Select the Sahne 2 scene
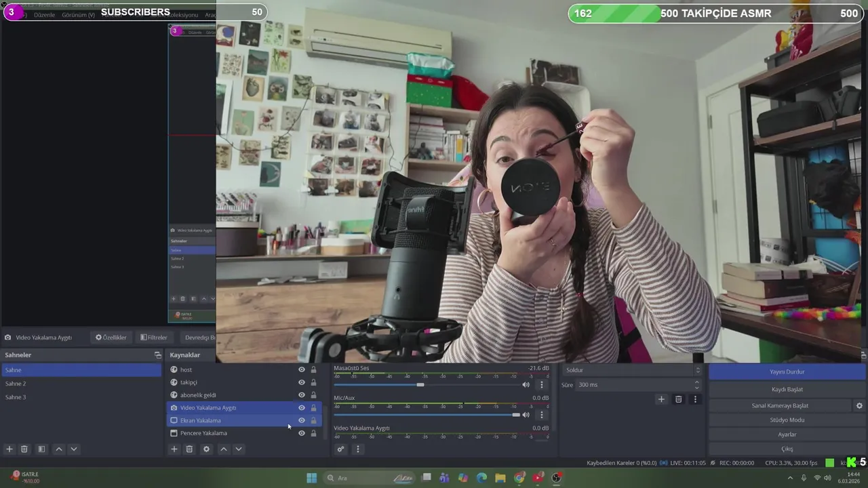The height and width of the screenshot is (488, 868). tap(81, 384)
